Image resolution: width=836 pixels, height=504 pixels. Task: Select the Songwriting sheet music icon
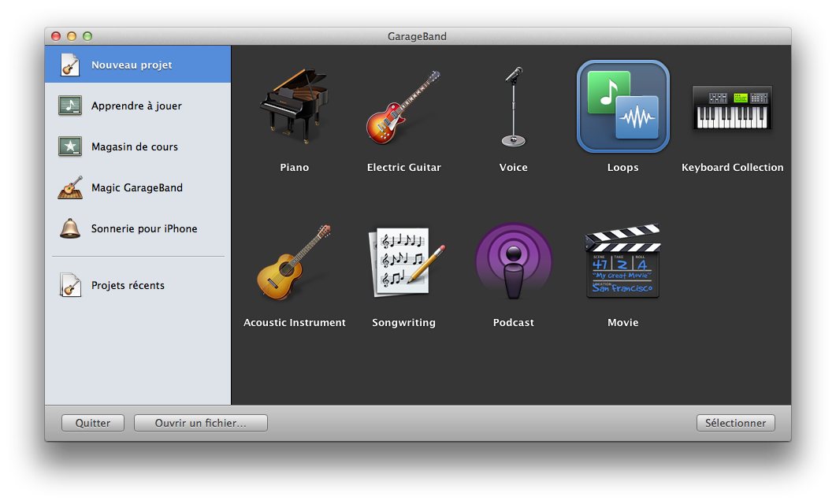pyautogui.click(x=403, y=261)
